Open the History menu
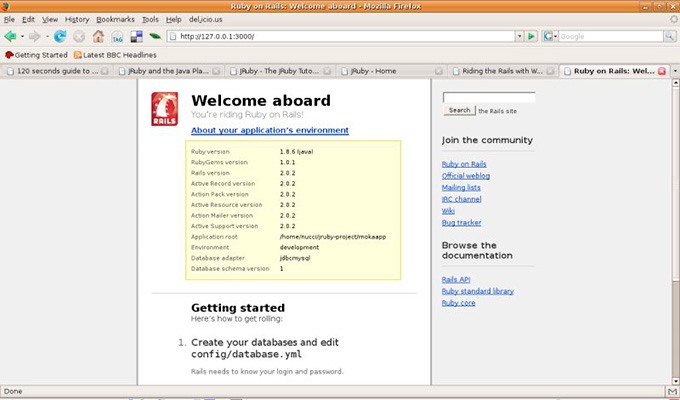Screen dimensions: 680x400 [x=77, y=20]
